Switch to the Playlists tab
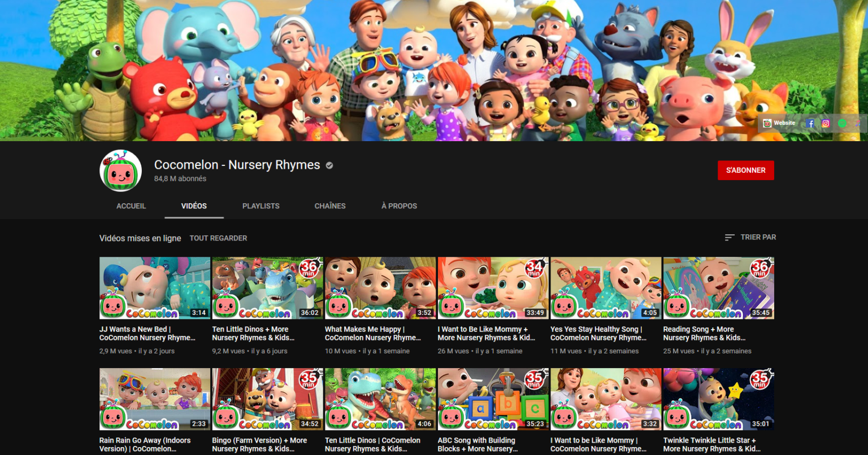868x455 pixels. coord(261,206)
